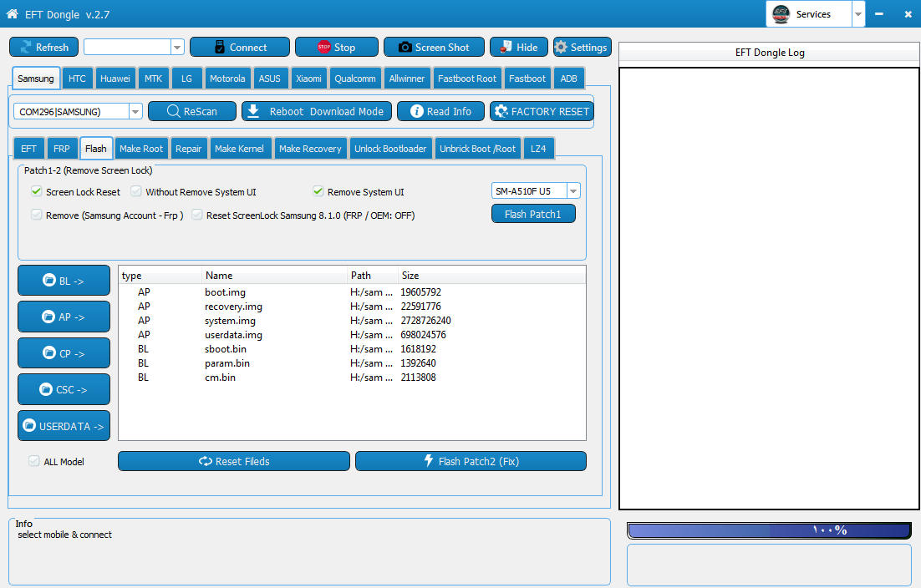This screenshot has height=588, width=921.
Task: Click the Repair sub-tab
Action: point(189,149)
